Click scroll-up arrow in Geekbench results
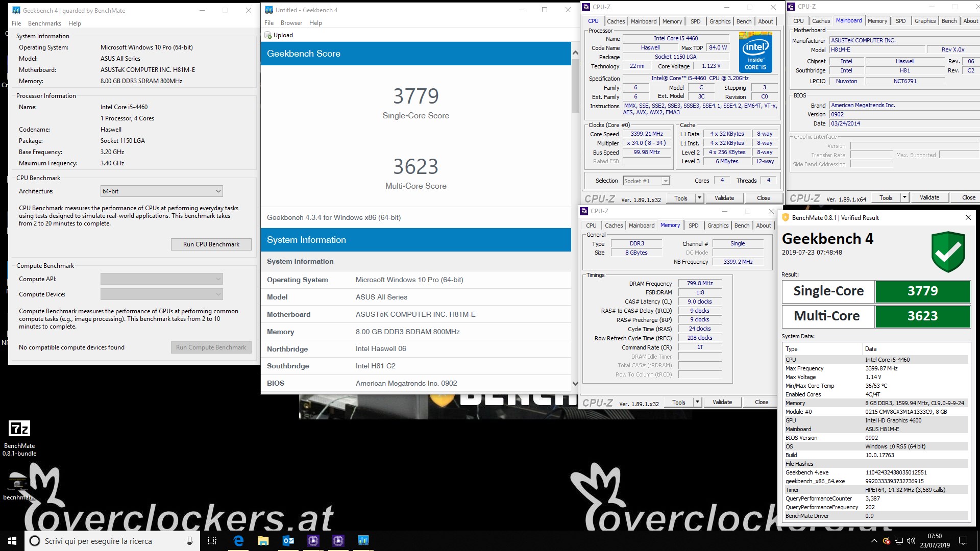 coord(575,53)
